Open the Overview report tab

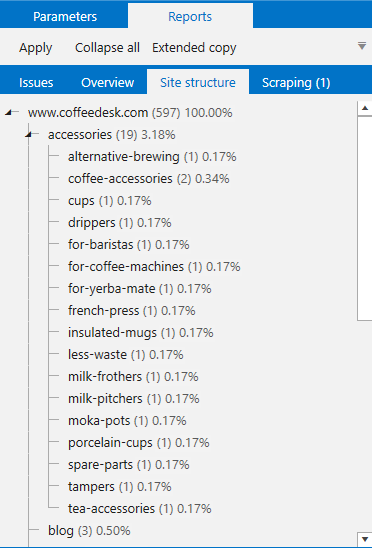tap(108, 83)
